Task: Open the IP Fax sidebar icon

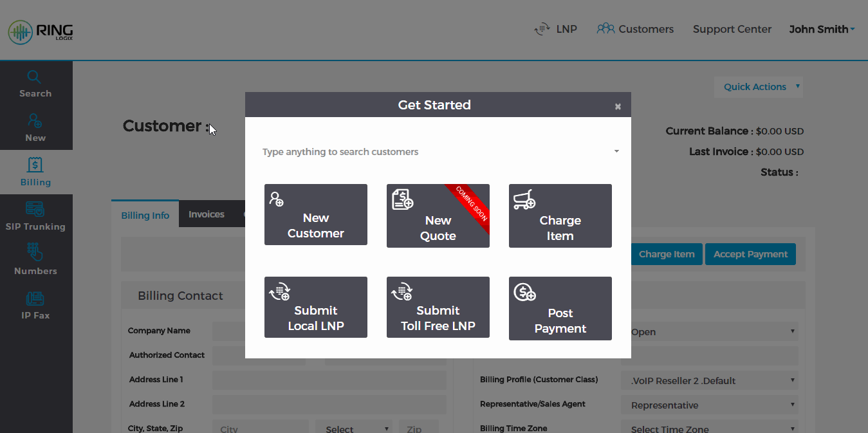Action: pyautogui.click(x=35, y=304)
